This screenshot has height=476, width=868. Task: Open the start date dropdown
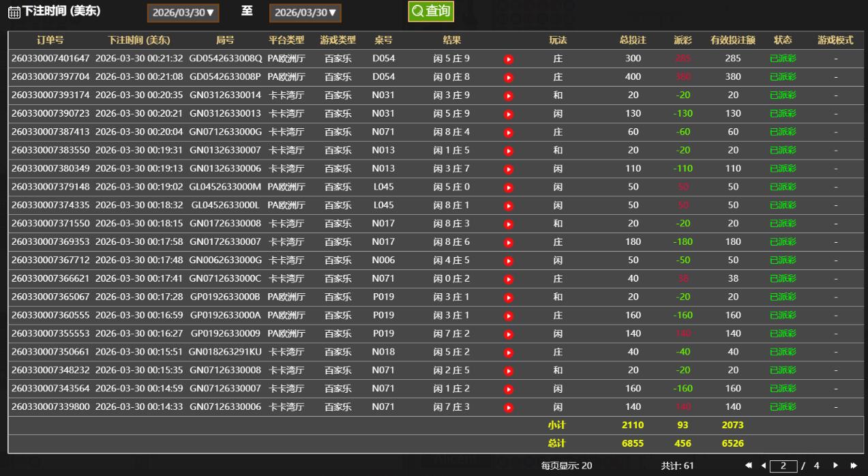tap(183, 13)
